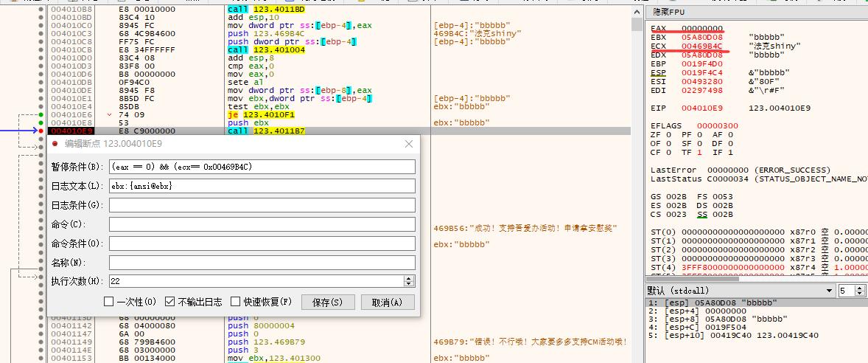
Task: Open the 默认 (stdcall) calling convention dropdown
Action: pos(829,291)
